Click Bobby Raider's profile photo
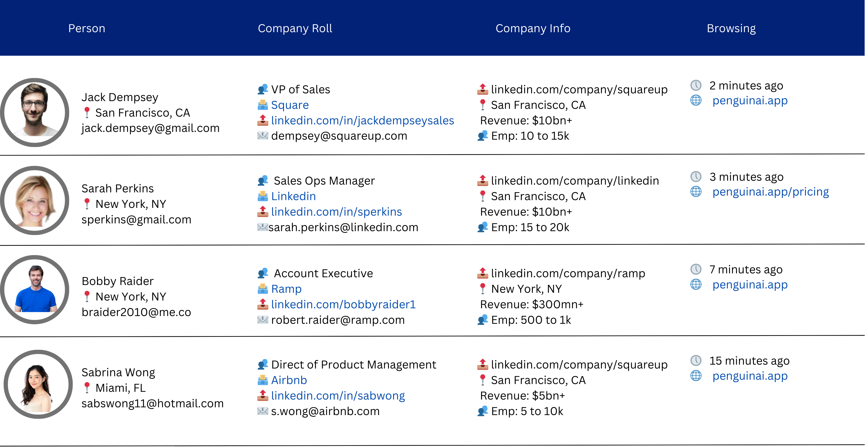Image resolution: width=868 pixels, height=447 pixels. pyautogui.click(x=35, y=290)
